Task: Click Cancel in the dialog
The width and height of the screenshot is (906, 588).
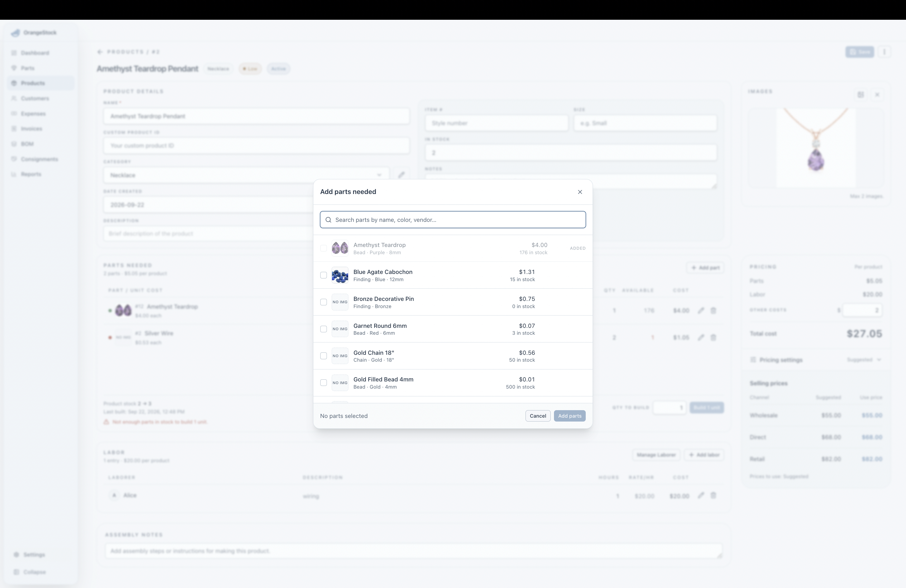Action: click(x=538, y=416)
